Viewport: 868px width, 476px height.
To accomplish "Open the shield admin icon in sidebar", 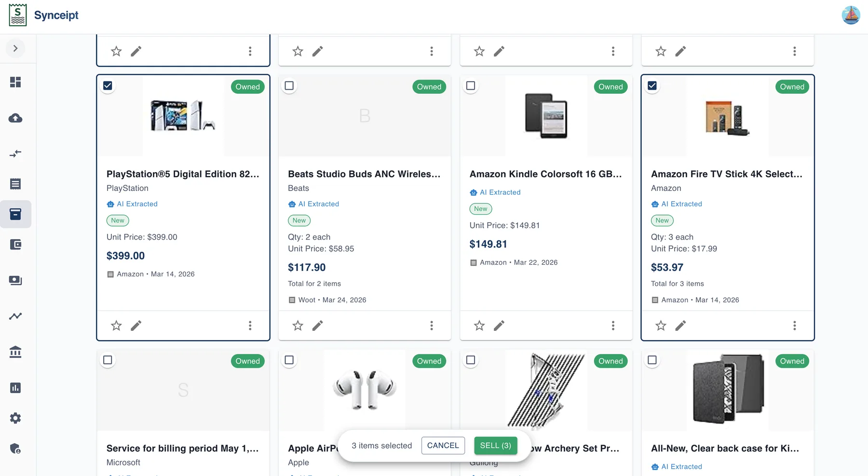I will click(x=15, y=449).
